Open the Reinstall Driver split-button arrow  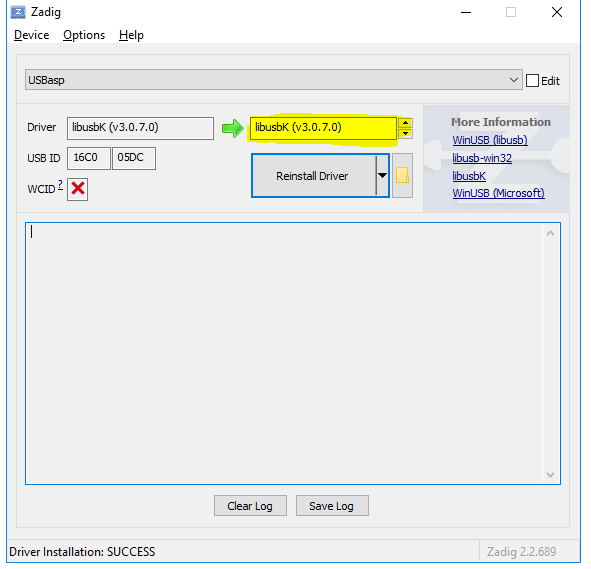pyautogui.click(x=382, y=176)
